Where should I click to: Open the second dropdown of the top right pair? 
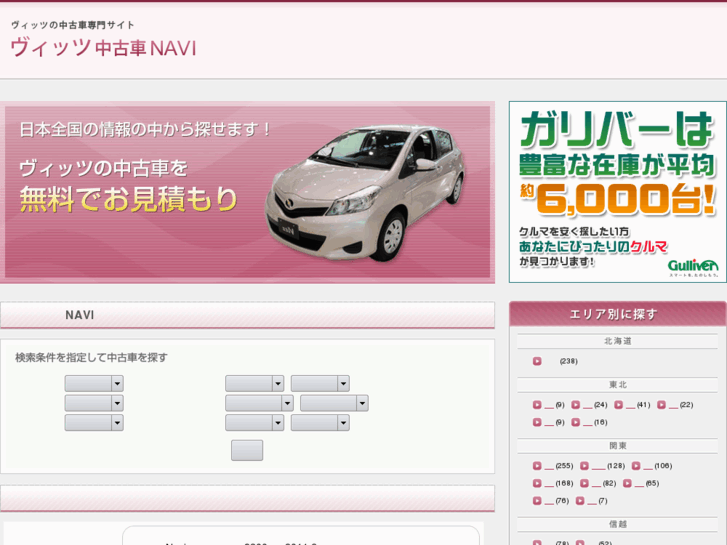point(320,384)
